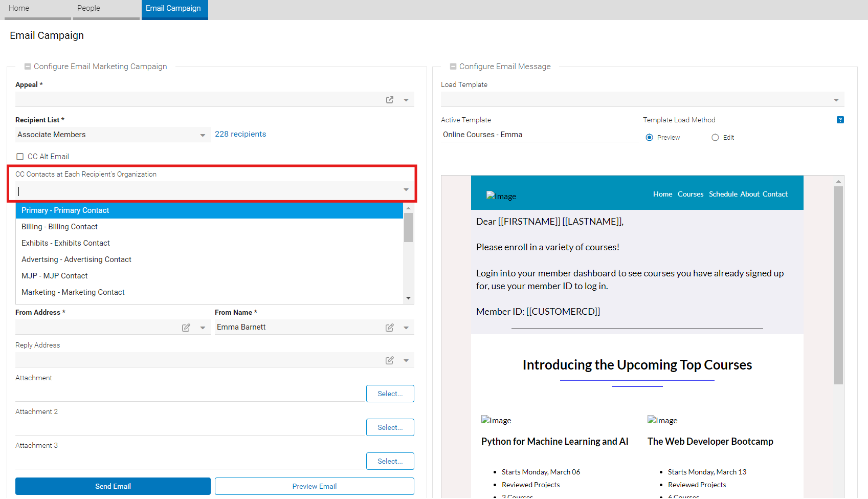Collapse the Configure Email Message section
Screen dimensions: 868x499
(453, 67)
